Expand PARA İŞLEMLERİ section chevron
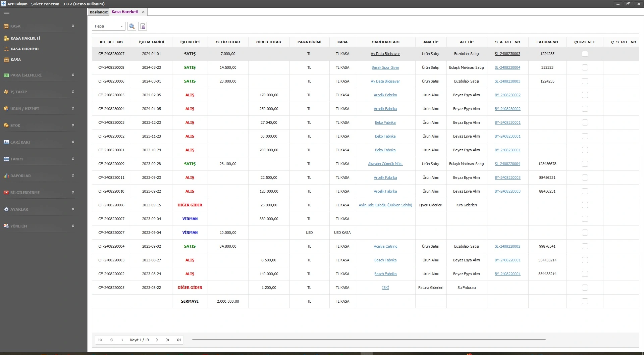Viewport: 644px width, 355px height. pos(73,75)
